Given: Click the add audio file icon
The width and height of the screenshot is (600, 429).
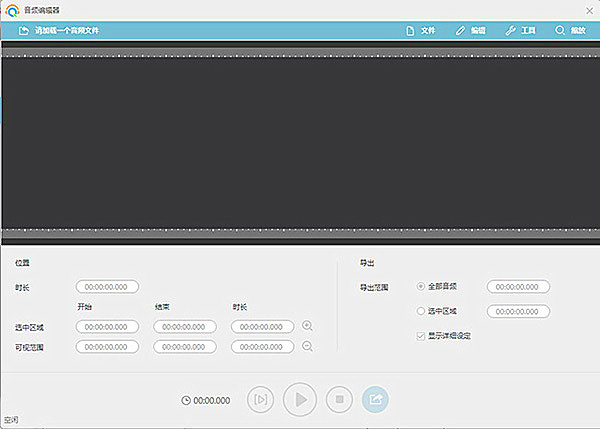Looking at the screenshot, I should (21, 31).
